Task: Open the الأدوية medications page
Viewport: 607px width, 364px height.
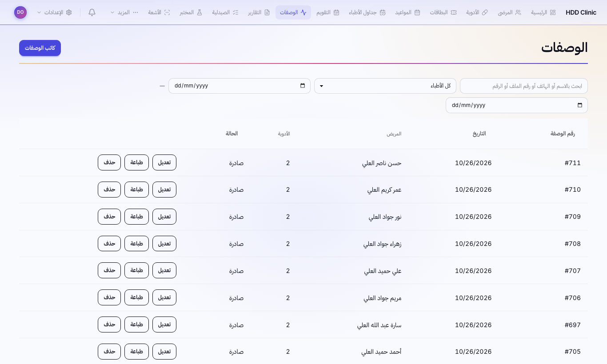Action: pos(477,12)
